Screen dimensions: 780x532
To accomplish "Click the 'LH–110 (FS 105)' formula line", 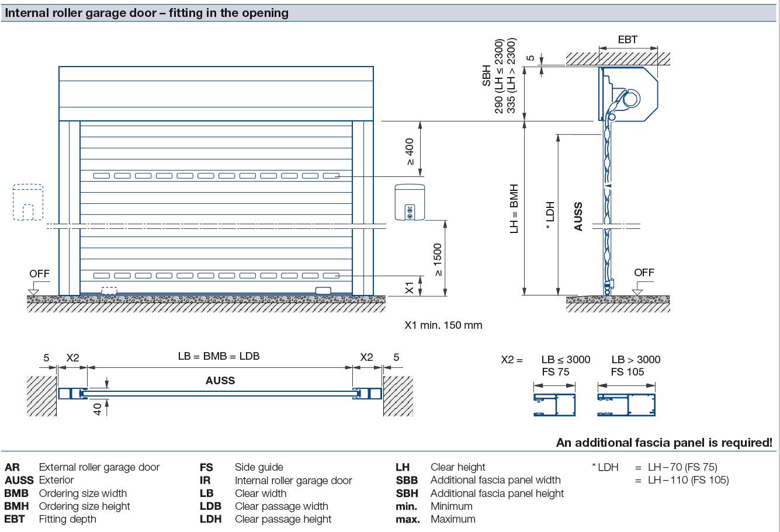I will pyautogui.click(x=688, y=480).
